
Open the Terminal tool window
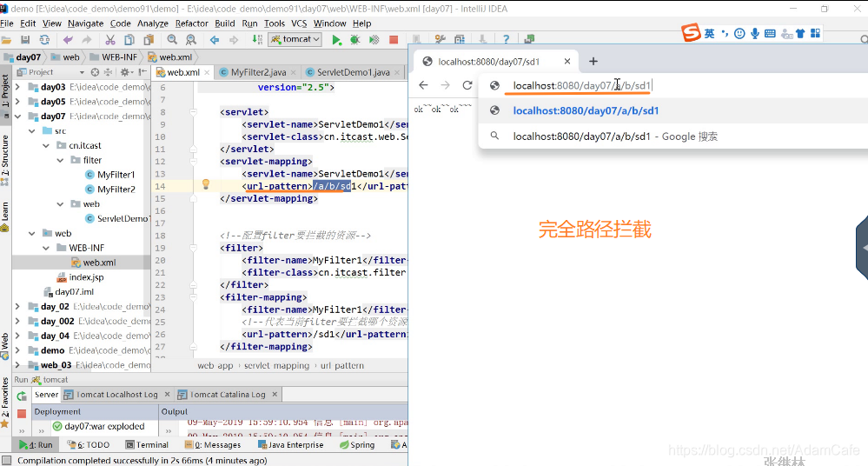pyautogui.click(x=147, y=444)
